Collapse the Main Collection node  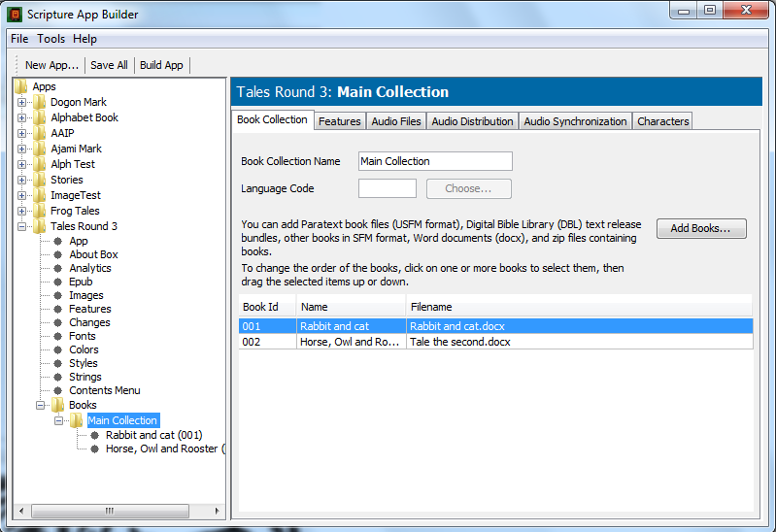(58, 420)
